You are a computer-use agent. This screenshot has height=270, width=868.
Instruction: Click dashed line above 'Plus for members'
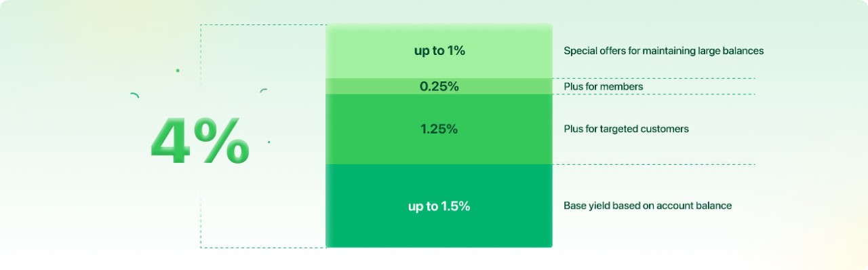click(654, 78)
